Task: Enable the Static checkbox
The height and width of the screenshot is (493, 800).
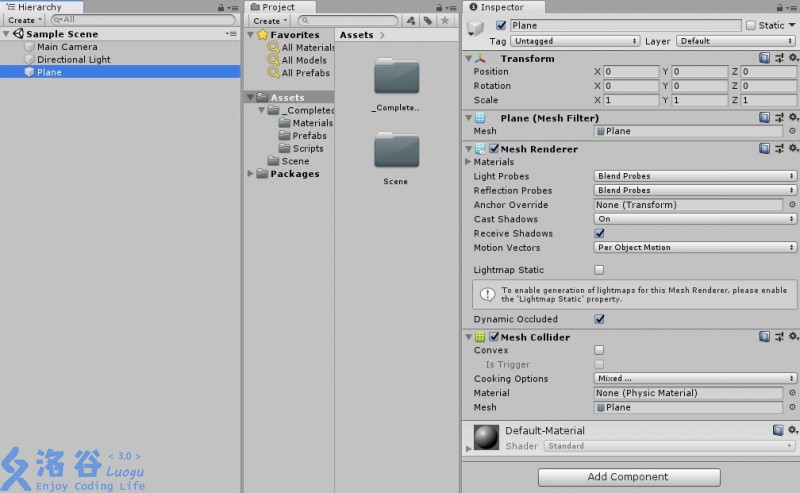Action: pyautogui.click(x=751, y=25)
